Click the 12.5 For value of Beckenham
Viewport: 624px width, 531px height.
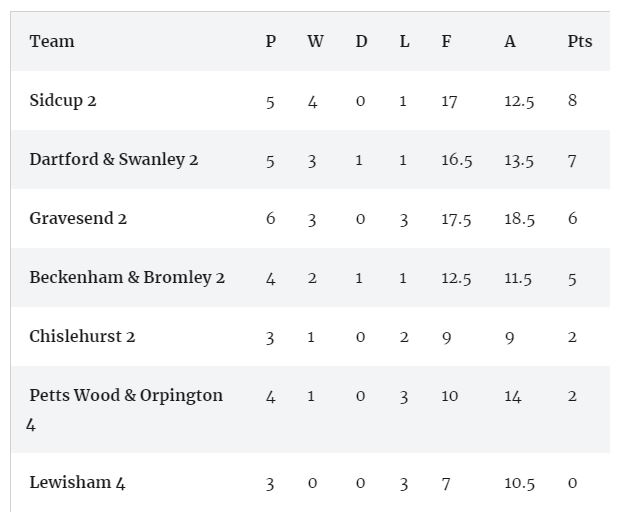(x=456, y=278)
